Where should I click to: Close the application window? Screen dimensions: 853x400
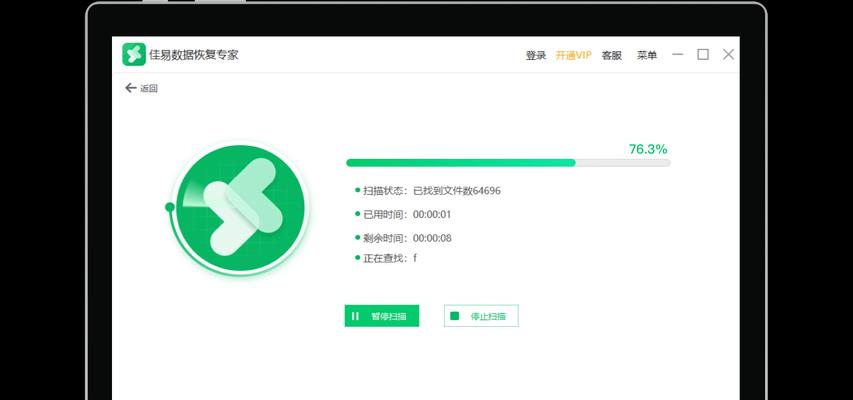coord(728,54)
